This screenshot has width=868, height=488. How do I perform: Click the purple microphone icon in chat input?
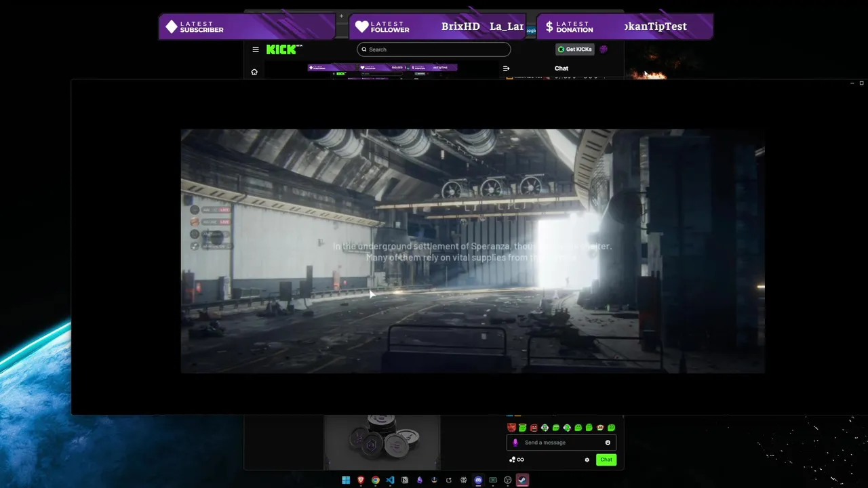pos(515,443)
